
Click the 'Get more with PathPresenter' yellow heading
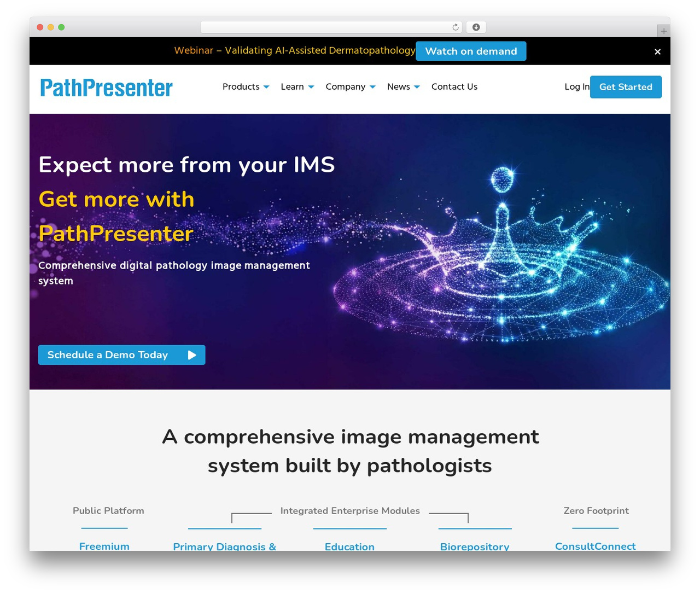click(x=116, y=217)
